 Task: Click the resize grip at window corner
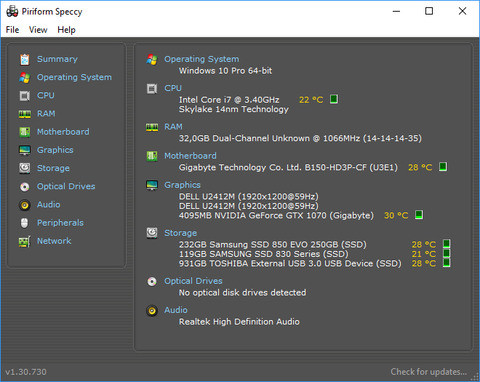coord(475,377)
